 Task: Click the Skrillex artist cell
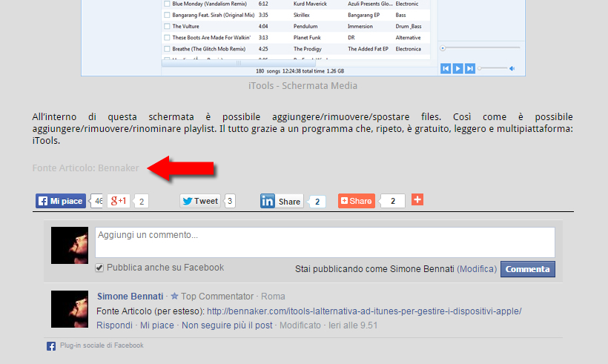302,15
